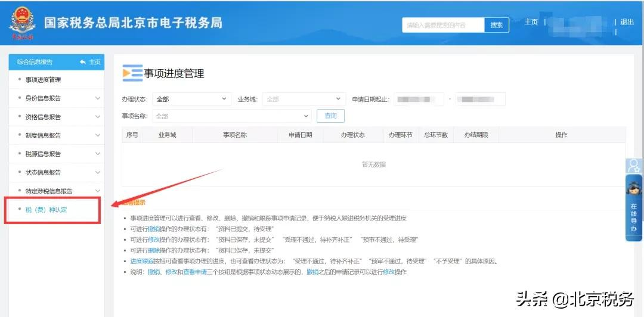Click the 查询 button

point(330,116)
